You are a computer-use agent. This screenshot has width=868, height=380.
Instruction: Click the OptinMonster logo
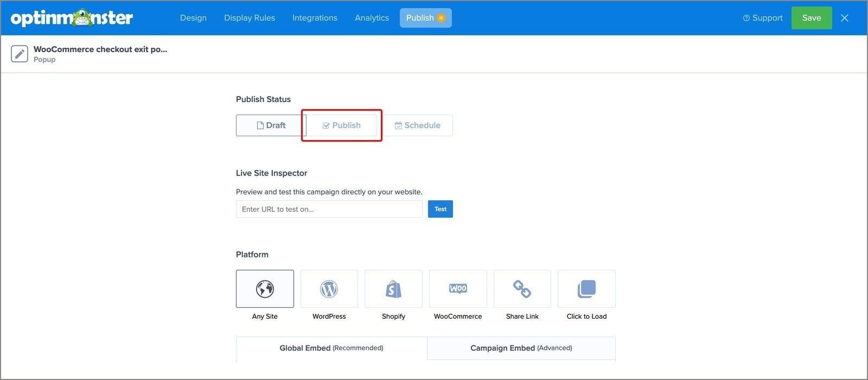tap(72, 18)
